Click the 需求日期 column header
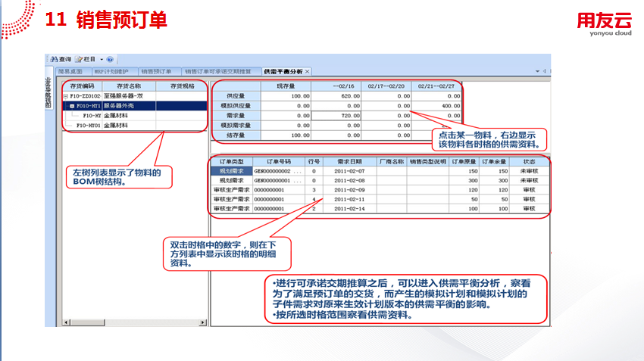 pos(349,162)
